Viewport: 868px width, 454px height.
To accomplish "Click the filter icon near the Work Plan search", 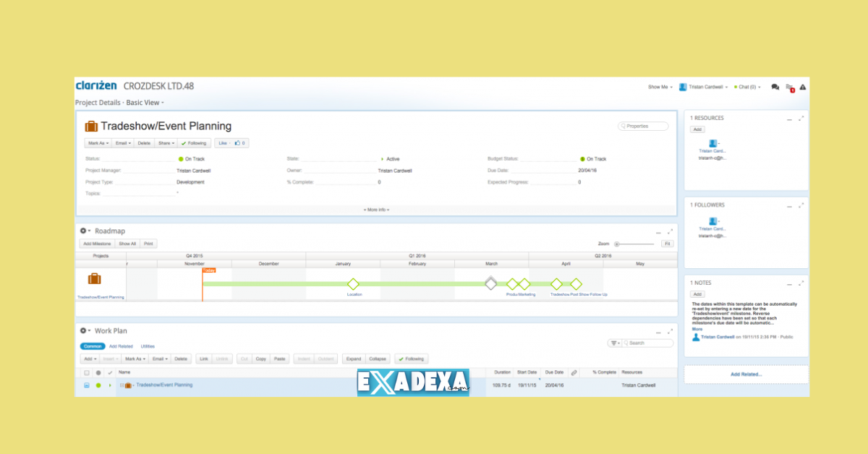I will [x=614, y=342].
